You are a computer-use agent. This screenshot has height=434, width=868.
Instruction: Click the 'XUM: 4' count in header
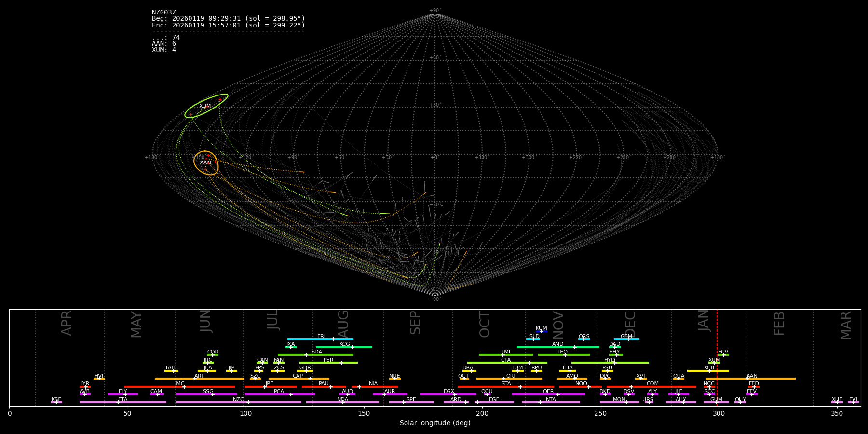click(x=164, y=50)
